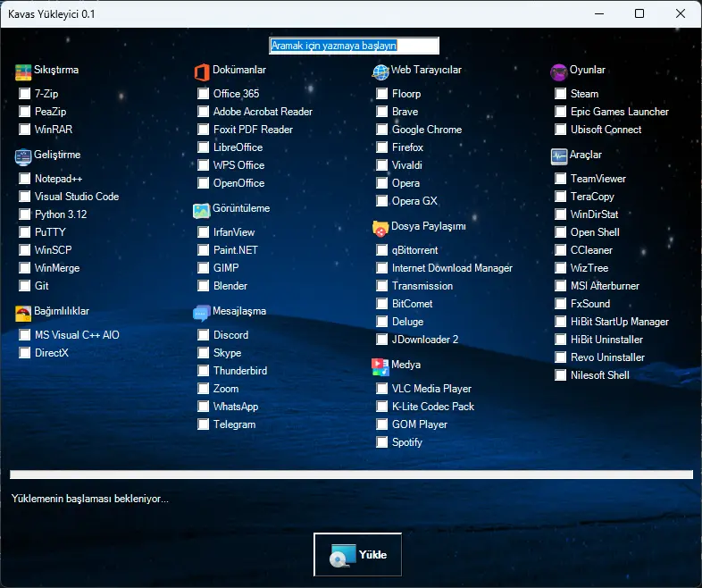Enable the Brave checkbox
This screenshot has height=588, width=702.
coord(382,112)
